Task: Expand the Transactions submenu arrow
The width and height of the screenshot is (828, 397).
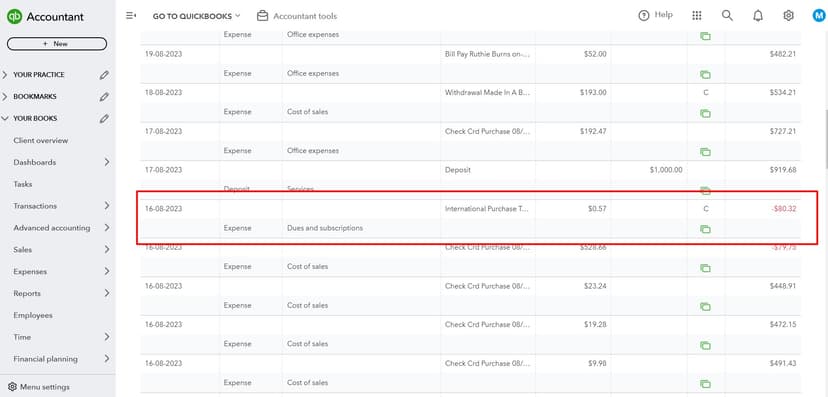Action: pyautogui.click(x=107, y=206)
